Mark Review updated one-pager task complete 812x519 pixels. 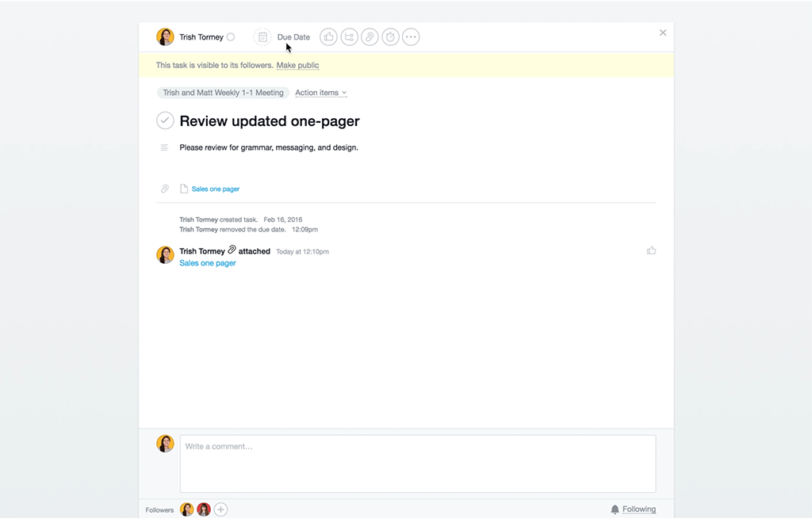tap(165, 120)
